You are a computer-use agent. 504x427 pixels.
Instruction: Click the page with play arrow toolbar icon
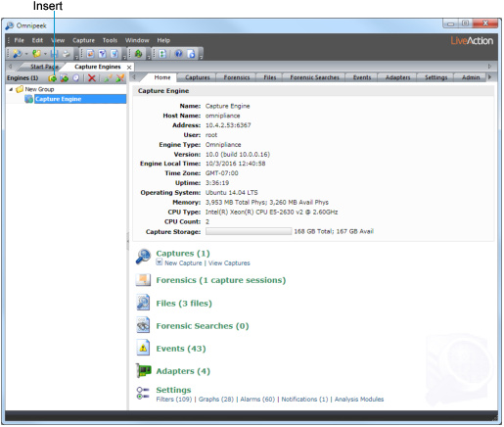pyautogui.click(x=192, y=54)
